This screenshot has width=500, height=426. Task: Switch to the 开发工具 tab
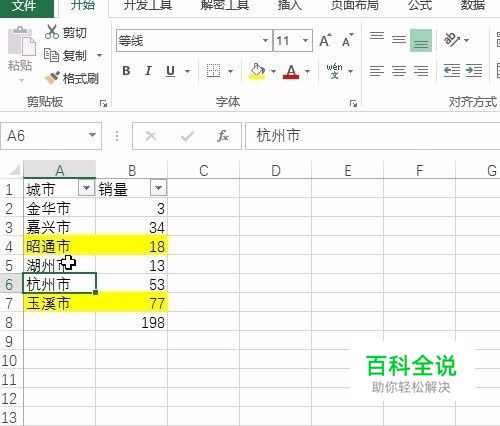pos(148,5)
